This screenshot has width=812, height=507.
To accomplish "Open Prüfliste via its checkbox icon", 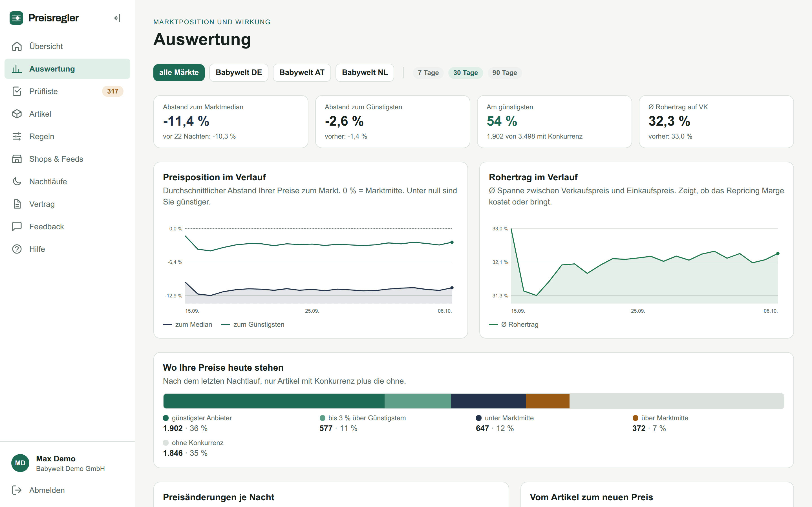I will [17, 91].
